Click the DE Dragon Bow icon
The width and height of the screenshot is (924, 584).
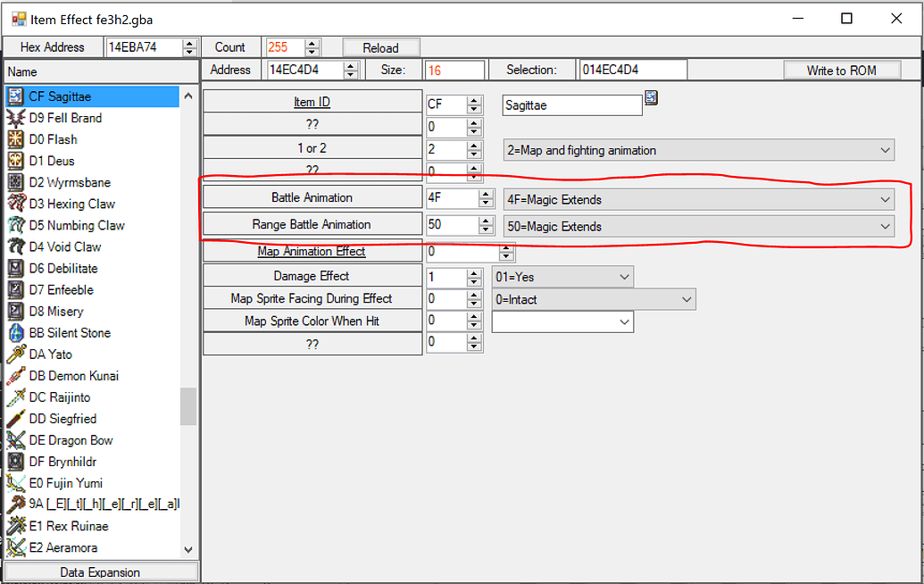click(x=18, y=439)
